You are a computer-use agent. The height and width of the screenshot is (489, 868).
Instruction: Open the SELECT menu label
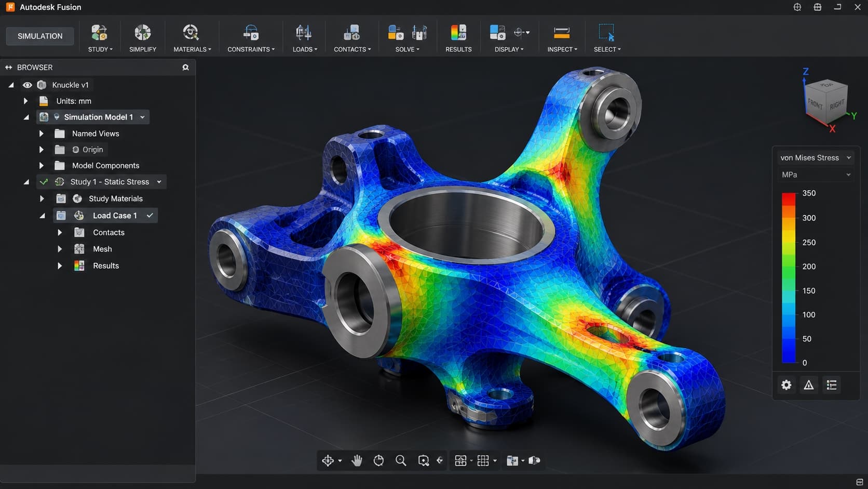607,49
